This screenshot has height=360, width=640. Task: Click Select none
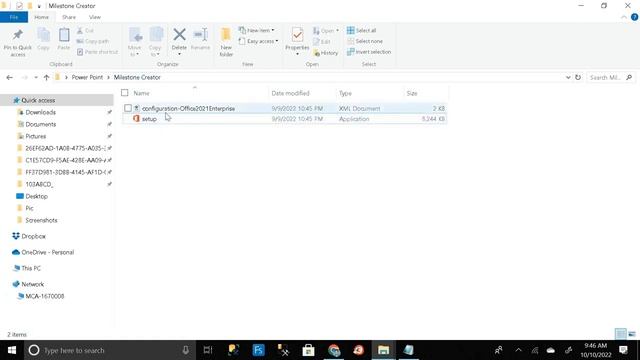[365, 41]
